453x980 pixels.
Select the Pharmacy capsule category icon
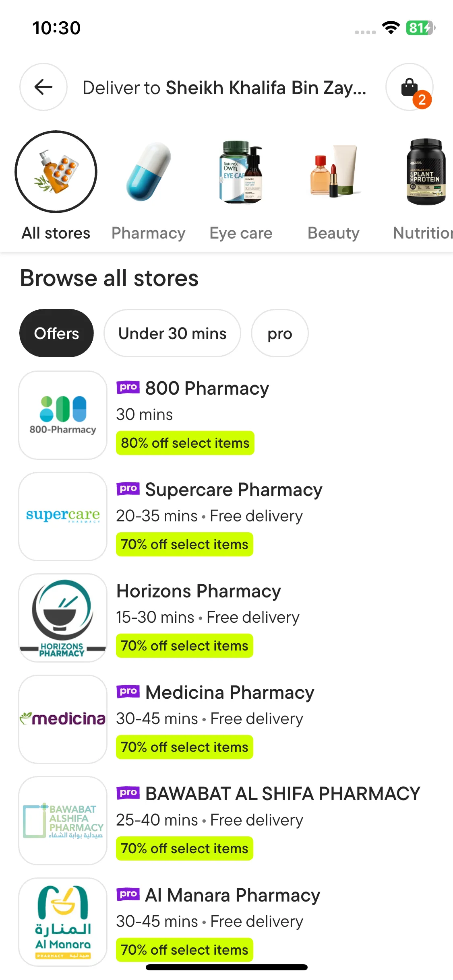[x=149, y=172]
